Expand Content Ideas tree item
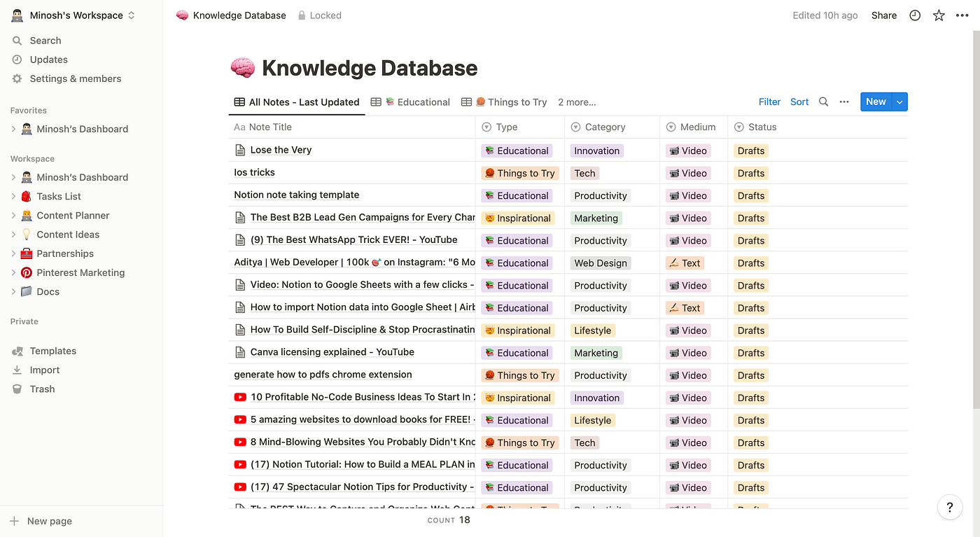980x537 pixels. click(13, 235)
